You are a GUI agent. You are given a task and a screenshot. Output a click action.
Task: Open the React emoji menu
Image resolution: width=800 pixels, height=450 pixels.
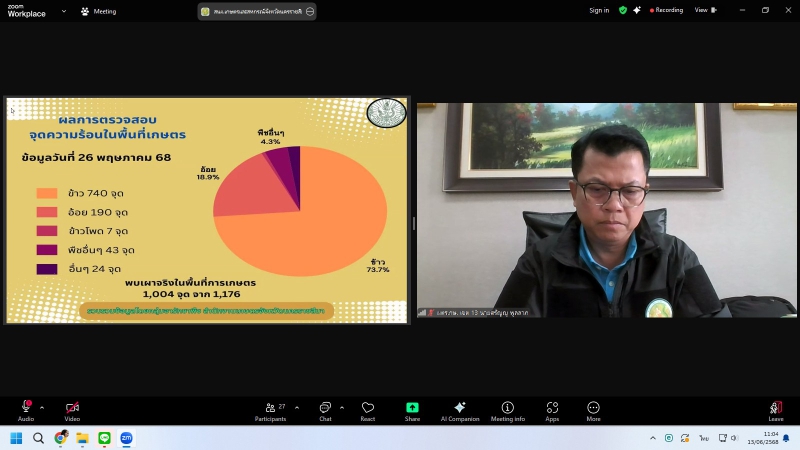pos(368,408)
